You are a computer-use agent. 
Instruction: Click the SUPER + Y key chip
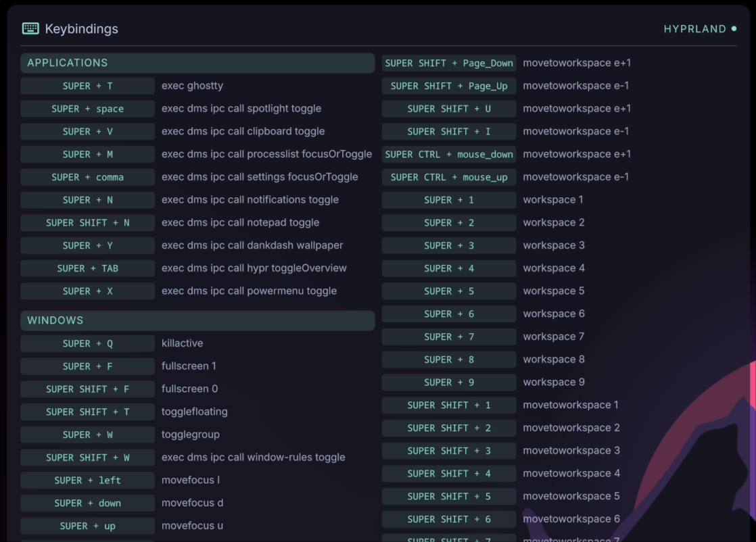point(88,246)
